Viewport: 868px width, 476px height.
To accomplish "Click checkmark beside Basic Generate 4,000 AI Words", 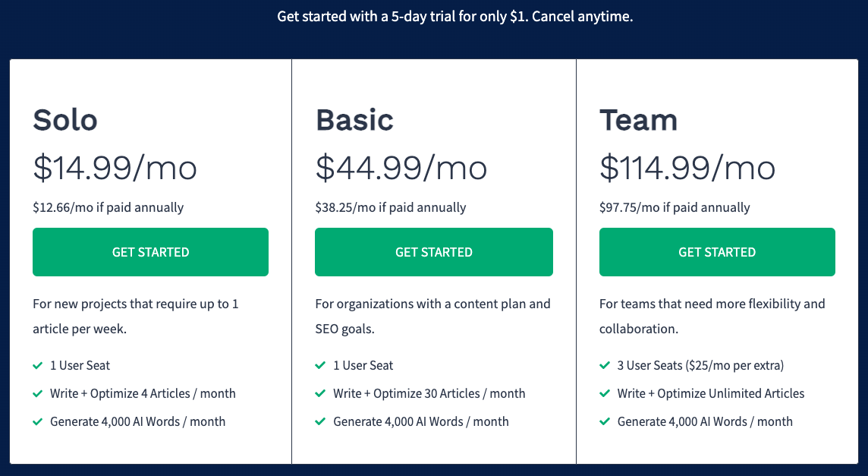I will point(320,421).
